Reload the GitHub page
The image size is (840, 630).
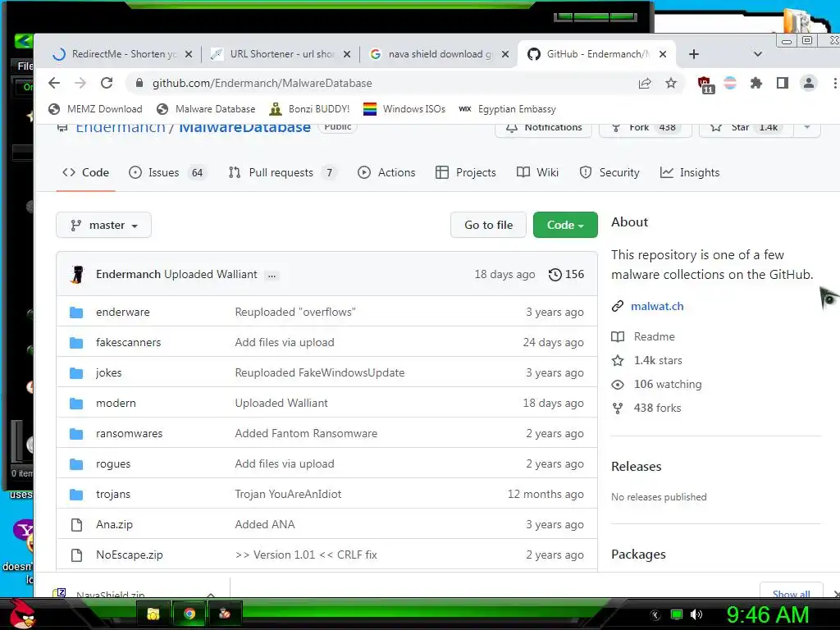tap(107, 83)
